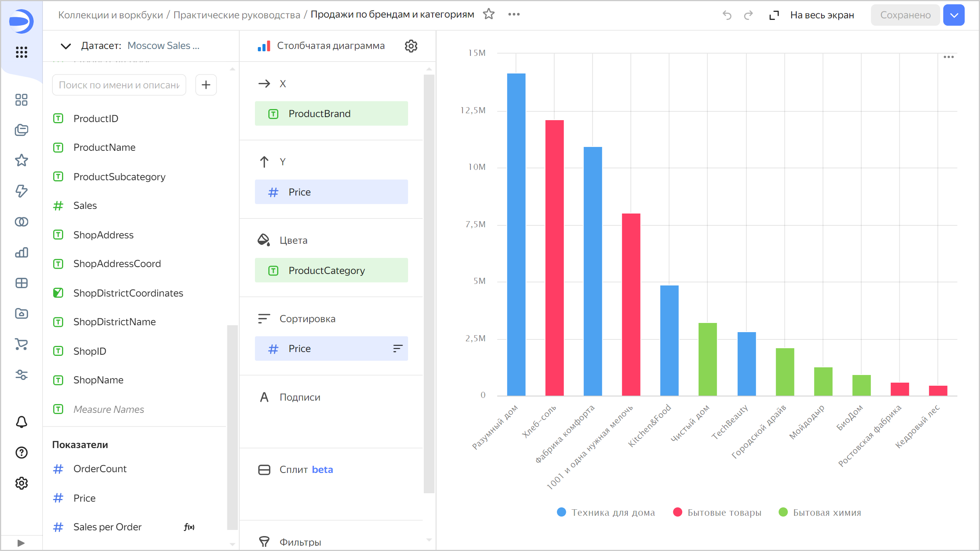980x551 pixels.
Task: Toggle Бытовые товары red legend swatch
Action: click(x=678, y=512)
